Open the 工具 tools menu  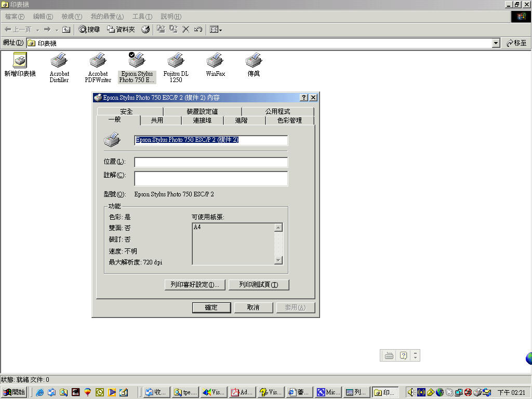(142, 16)
